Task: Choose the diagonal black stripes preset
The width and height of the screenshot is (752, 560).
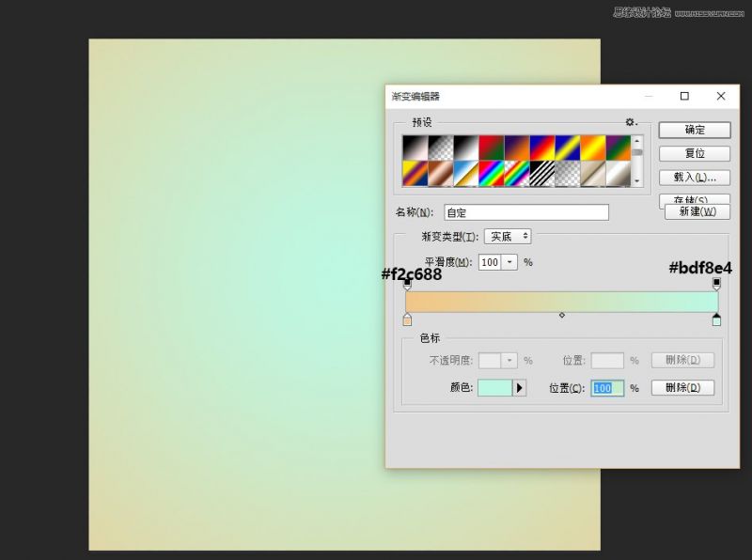Action: pyautogui.click(x=542, y=173)
